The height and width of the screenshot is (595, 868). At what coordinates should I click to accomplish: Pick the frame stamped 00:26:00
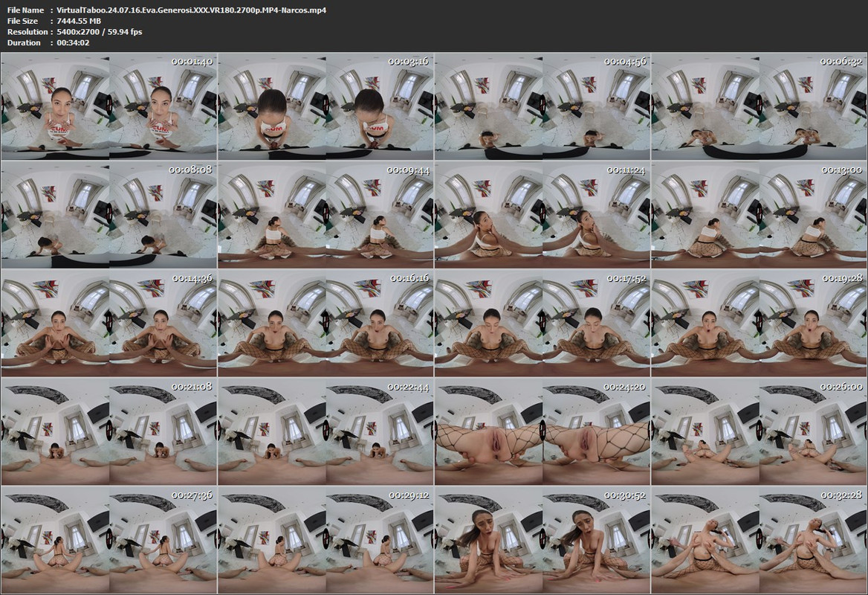click(x=759, y=431)
